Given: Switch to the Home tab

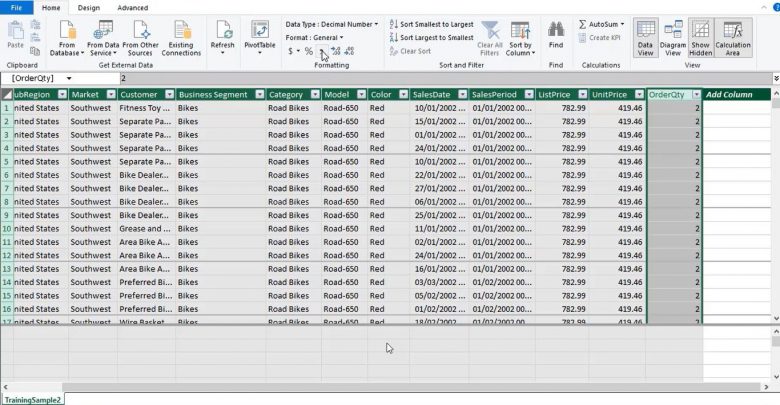Looking at the screenshot, I should (x=51, y=8).
